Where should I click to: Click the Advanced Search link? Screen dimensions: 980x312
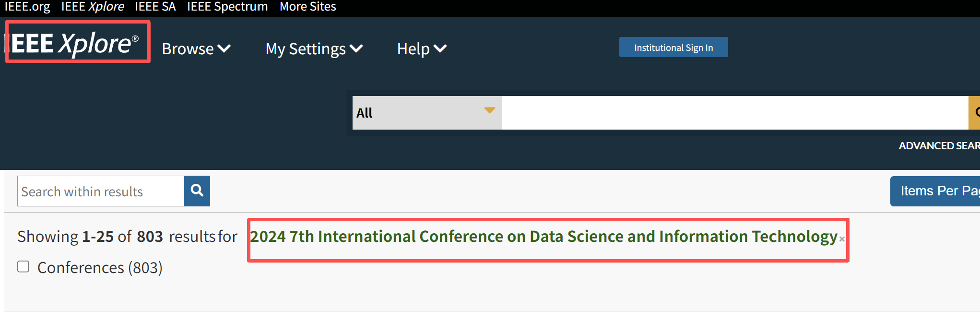coord(939,146)
